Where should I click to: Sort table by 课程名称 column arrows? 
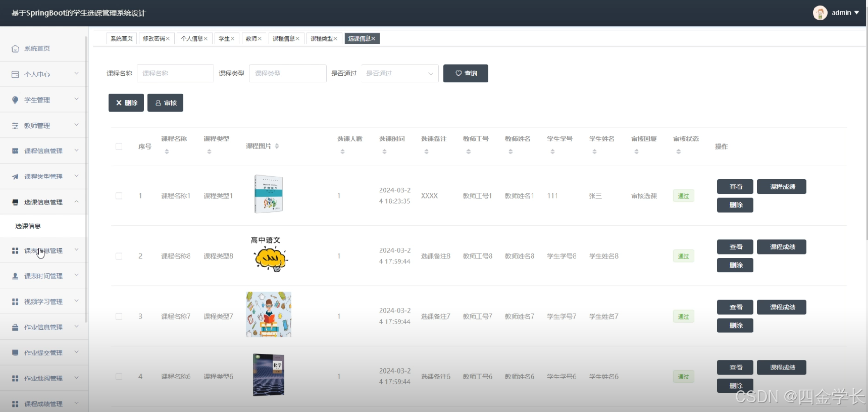point(167,151)
